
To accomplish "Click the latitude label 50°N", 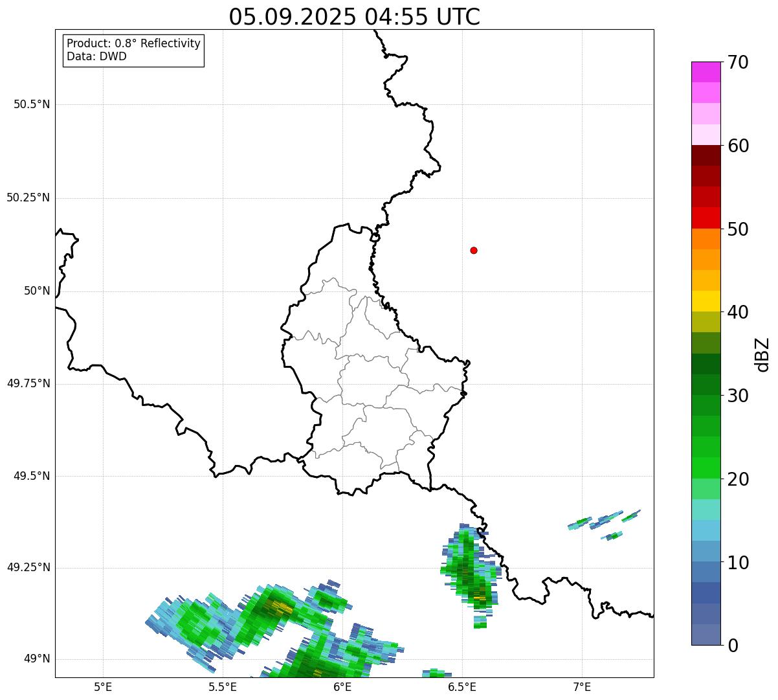I will 37,291.
